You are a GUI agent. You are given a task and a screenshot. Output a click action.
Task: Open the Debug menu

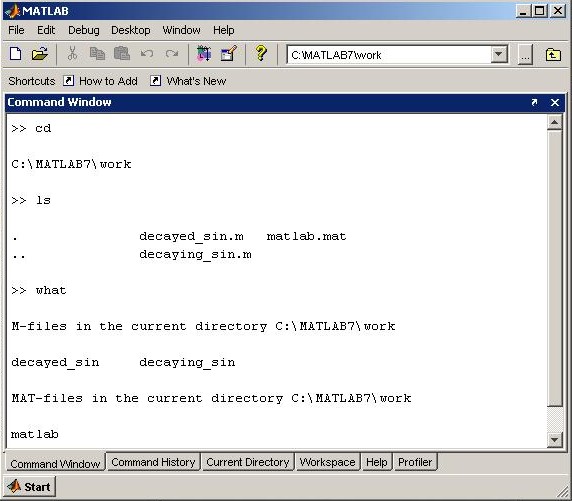pos(84,30)
